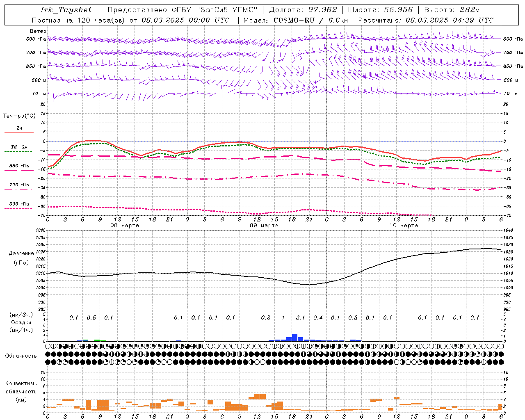Screen dimensions: 525x420
Task: Click the 0.5 precipitation amount value
Action: coord(91,317)
